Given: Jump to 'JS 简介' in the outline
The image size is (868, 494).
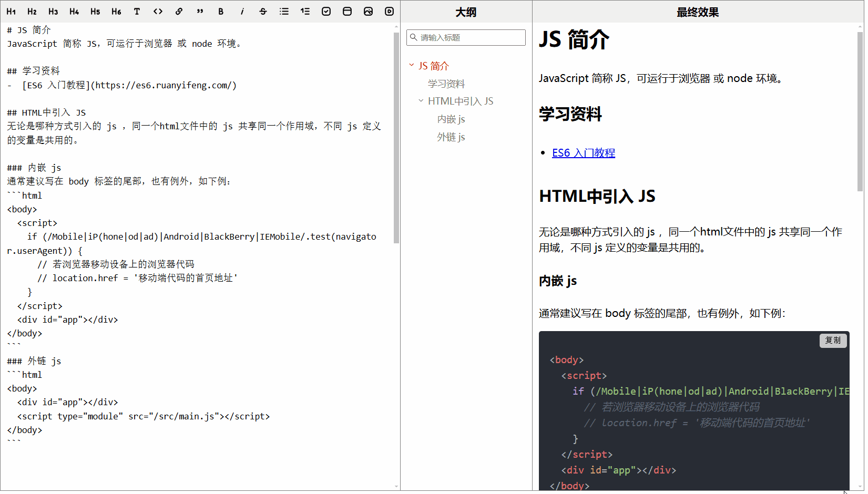Looking at the screenshot, I should click(434, 66).
